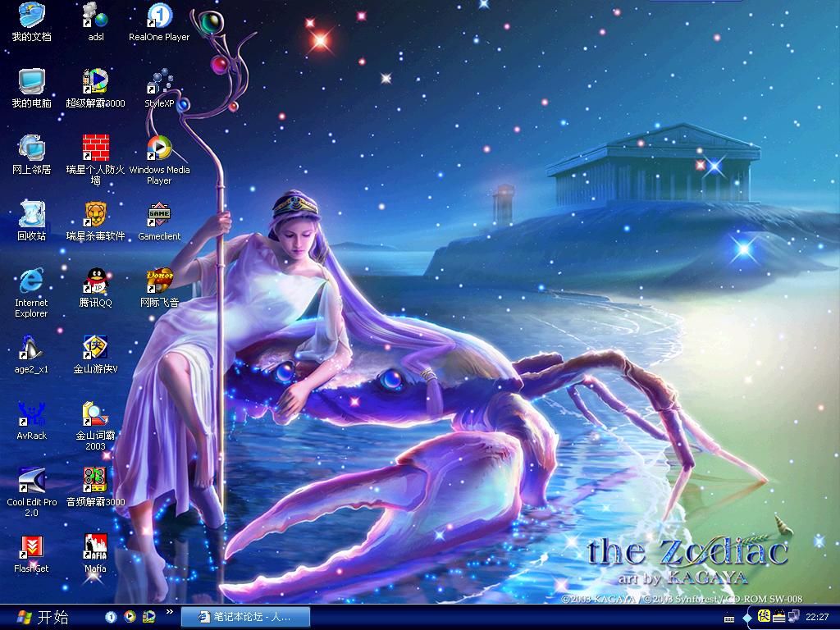Launch 网际飞音 shortcut

point(159,288)
